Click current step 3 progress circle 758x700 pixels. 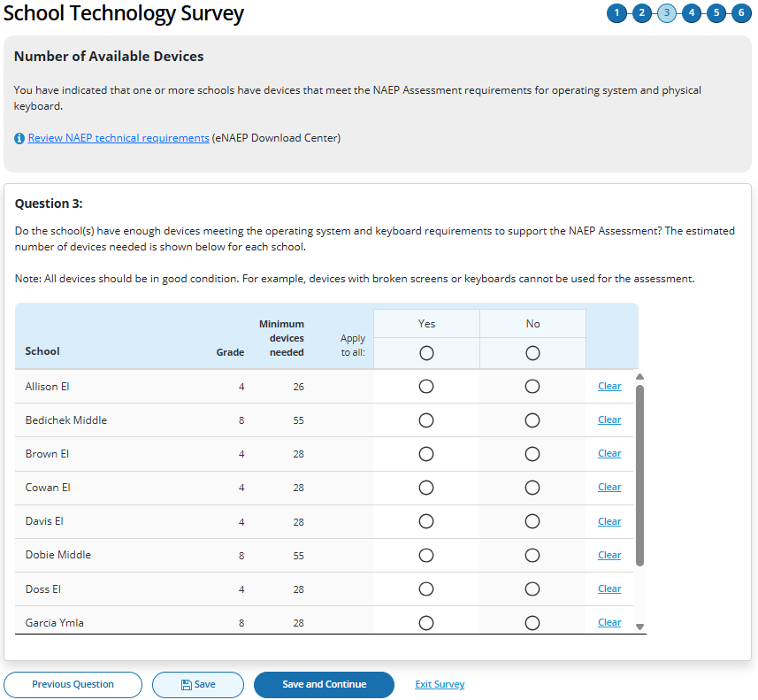(667, 13)
